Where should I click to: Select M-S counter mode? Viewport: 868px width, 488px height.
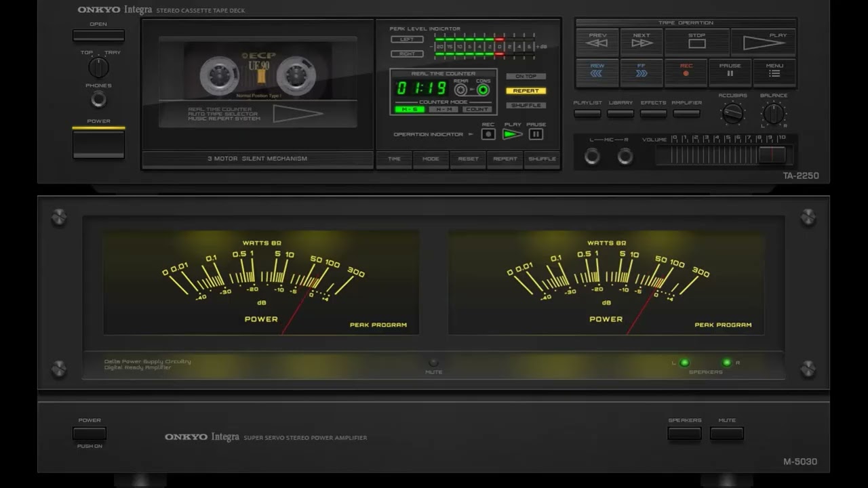point(410,109)
